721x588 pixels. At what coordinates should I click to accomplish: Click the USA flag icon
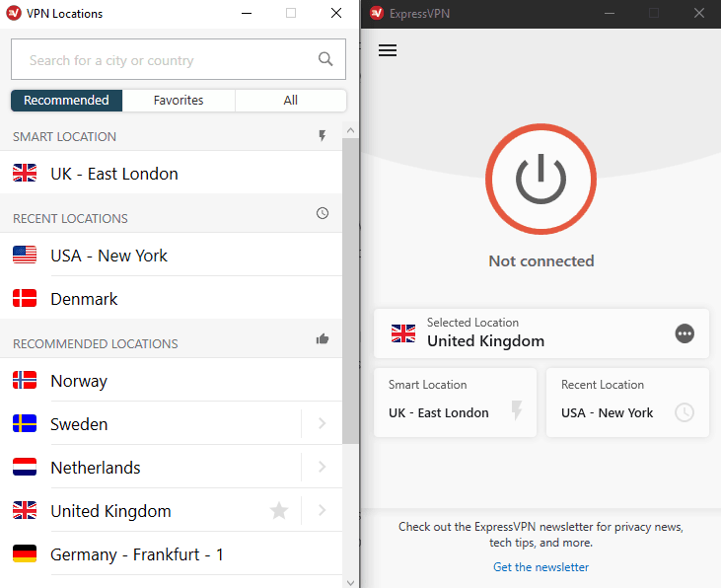click(x=25, y=255)
